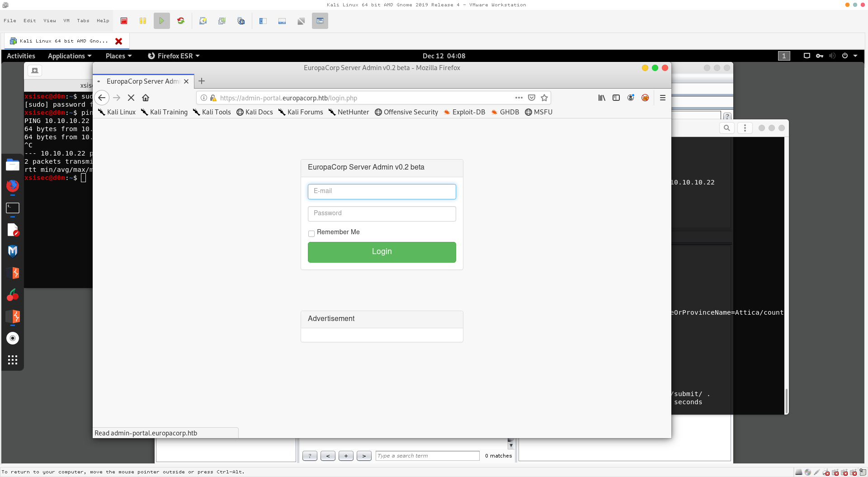Show Firefox sidebars icon
The height and width of the screenshot is (477, 868).
click(x=616, y=98)
